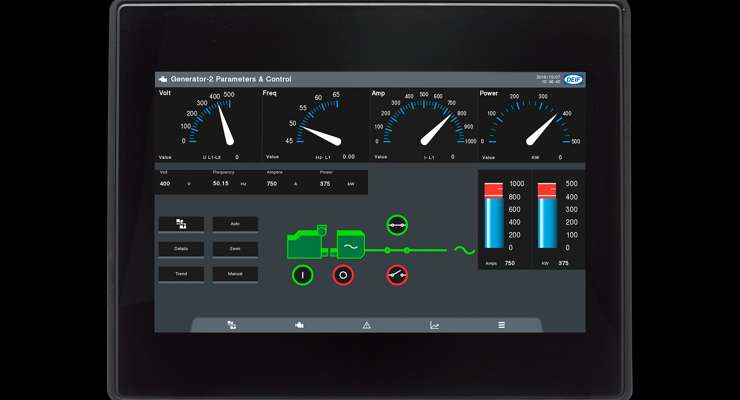The image size is (740, 400).
Task: Open engine icon in bottom navigation bar
Action: pos(299,325)
